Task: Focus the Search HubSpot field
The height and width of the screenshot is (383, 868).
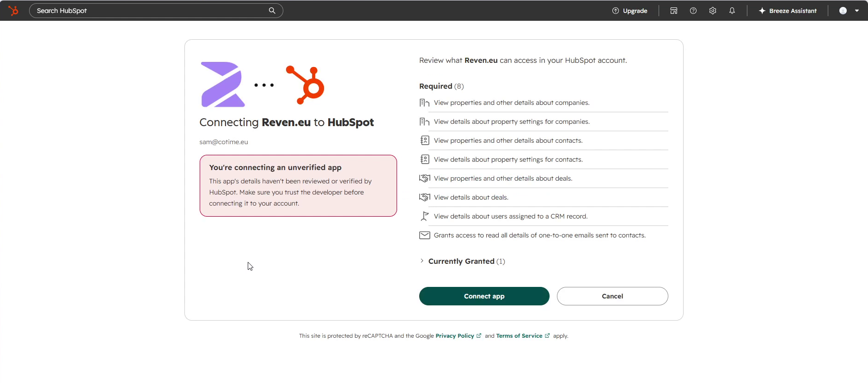Action: [156, 11]
